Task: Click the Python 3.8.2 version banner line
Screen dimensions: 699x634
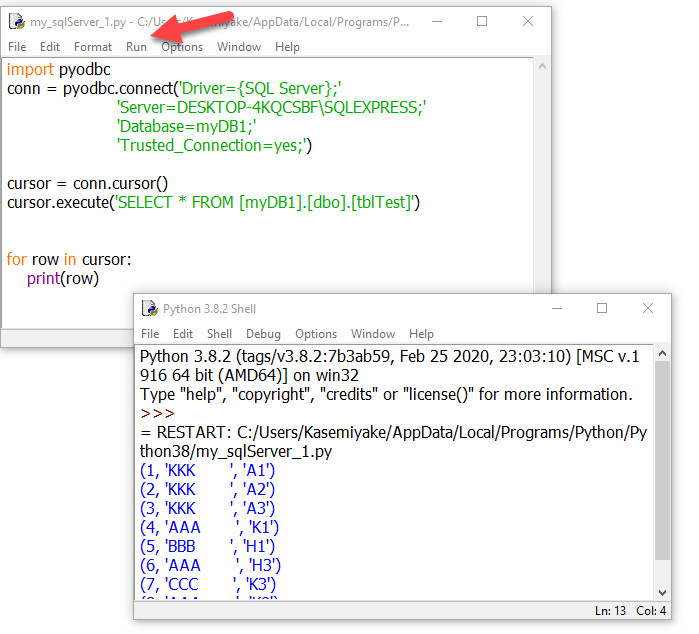Action: click(390, 366)
